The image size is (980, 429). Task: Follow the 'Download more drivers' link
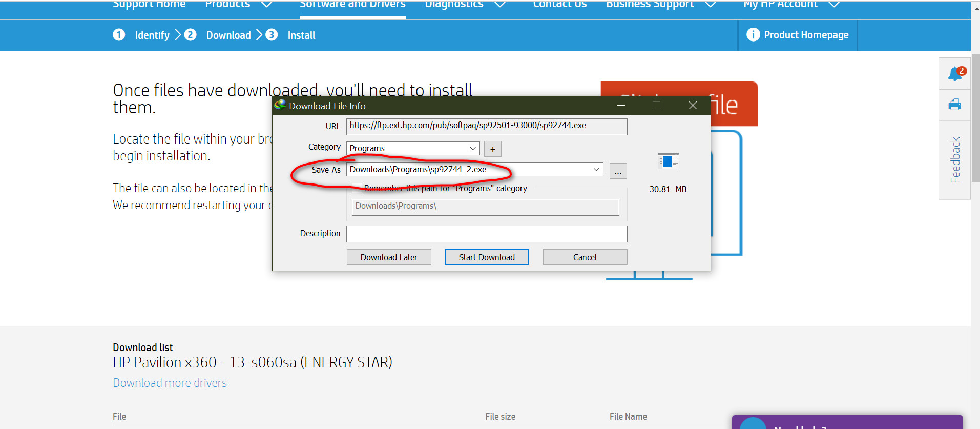pyautogui.click(x=170, y=383)
